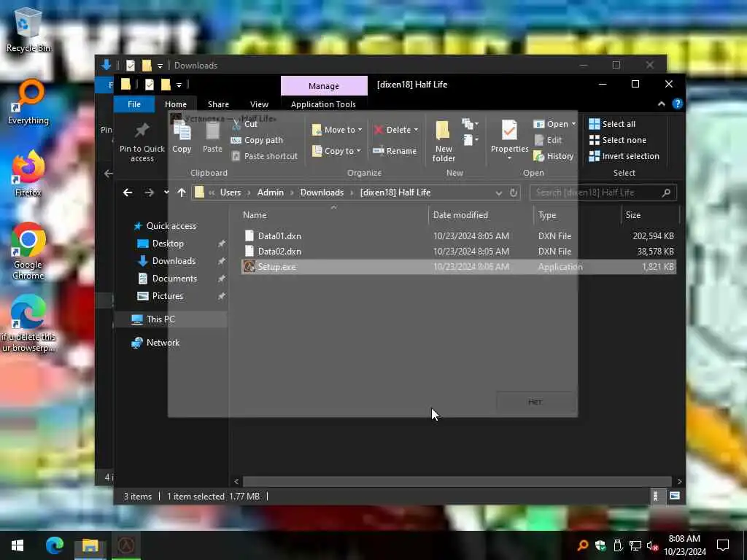Open the Copy to dropdown
The width and height of the screenshot is (747, 560).
(336, 151)
